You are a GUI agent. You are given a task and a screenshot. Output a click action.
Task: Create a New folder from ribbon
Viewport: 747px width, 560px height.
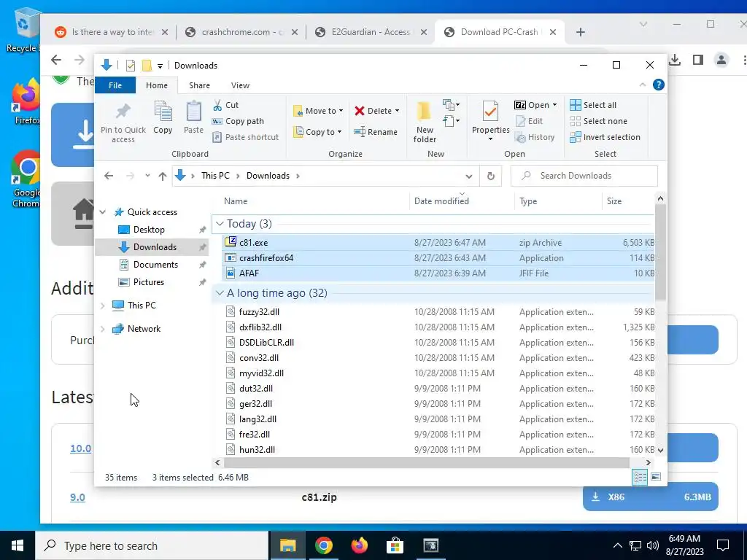(x=425, y=122)
